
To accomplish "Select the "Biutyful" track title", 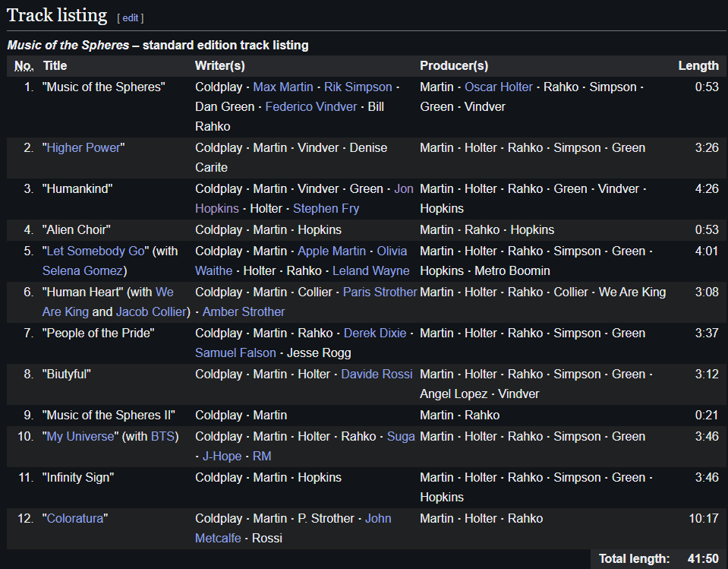I will pyautogui.click(x=66, y=374).
